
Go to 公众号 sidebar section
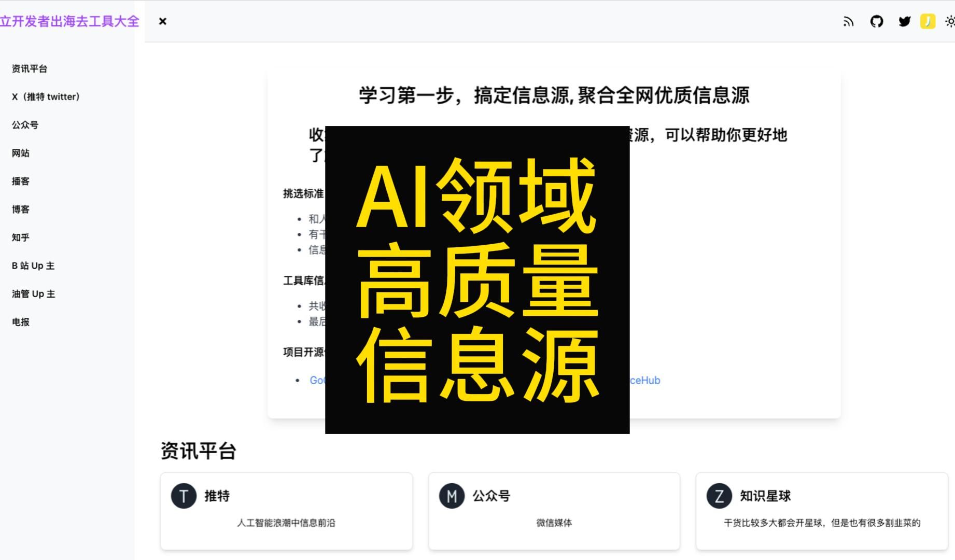[x=25, y=124]
